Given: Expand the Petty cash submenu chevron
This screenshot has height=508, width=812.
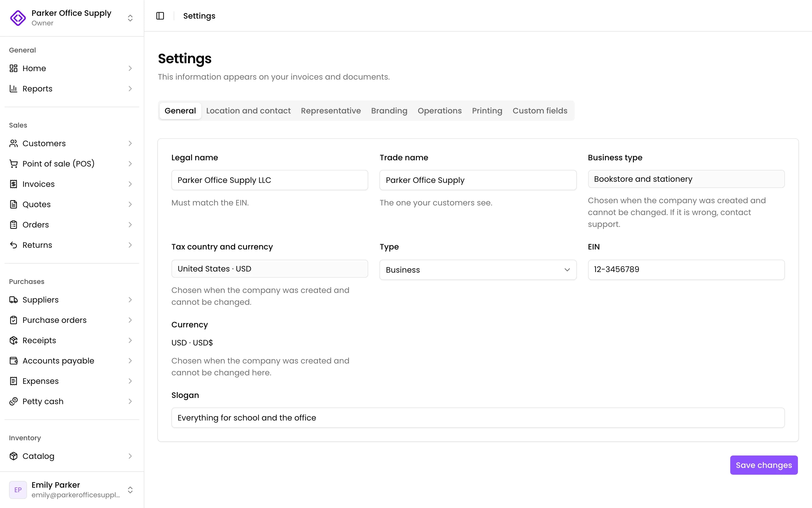Looking at the screenshot, I should point(130,402).
